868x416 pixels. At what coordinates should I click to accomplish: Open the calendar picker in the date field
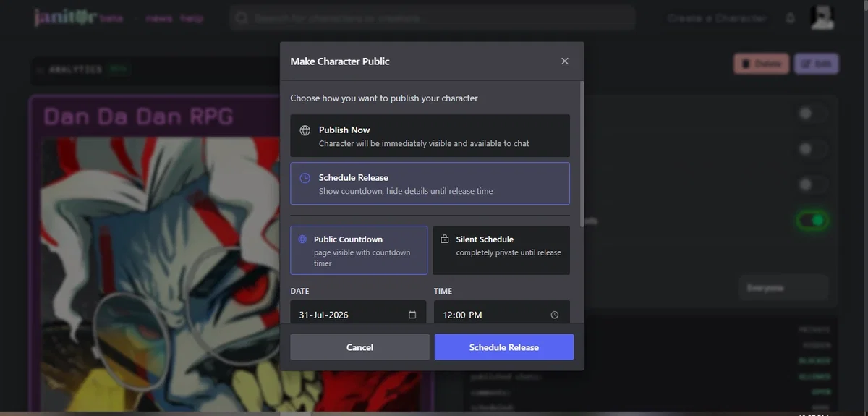(x=412, y=315)
